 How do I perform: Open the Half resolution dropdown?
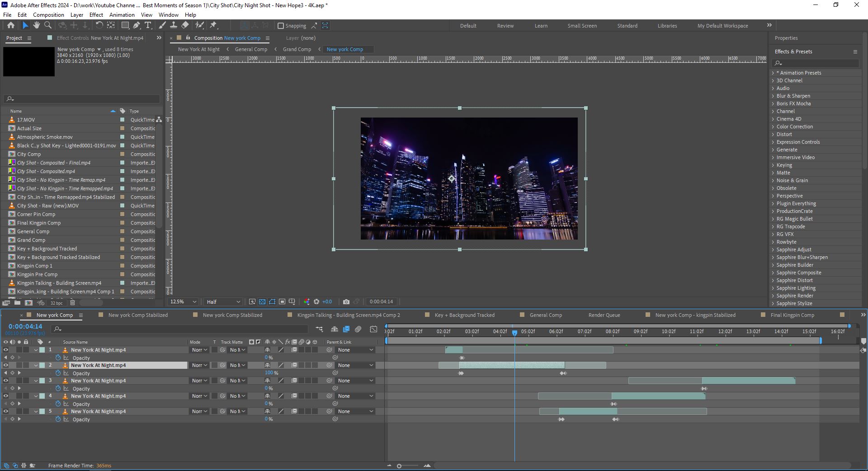(x=222, y=302)
